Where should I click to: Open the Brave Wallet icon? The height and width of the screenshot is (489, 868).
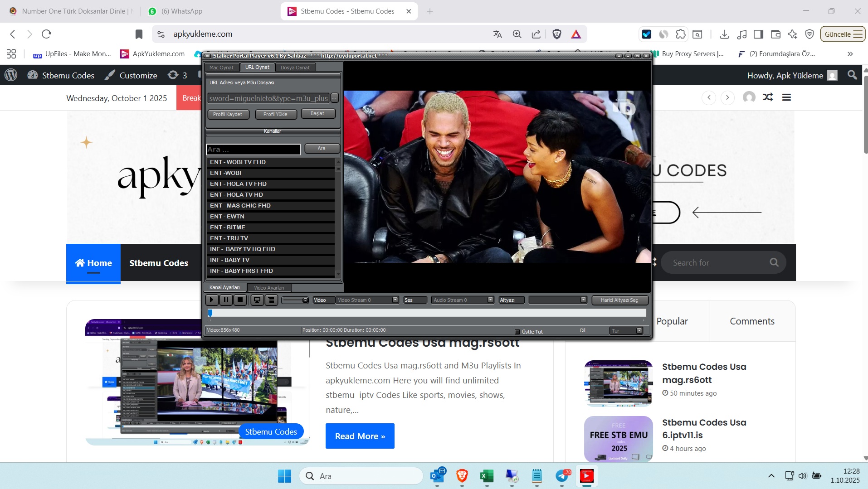coord(775,34)
